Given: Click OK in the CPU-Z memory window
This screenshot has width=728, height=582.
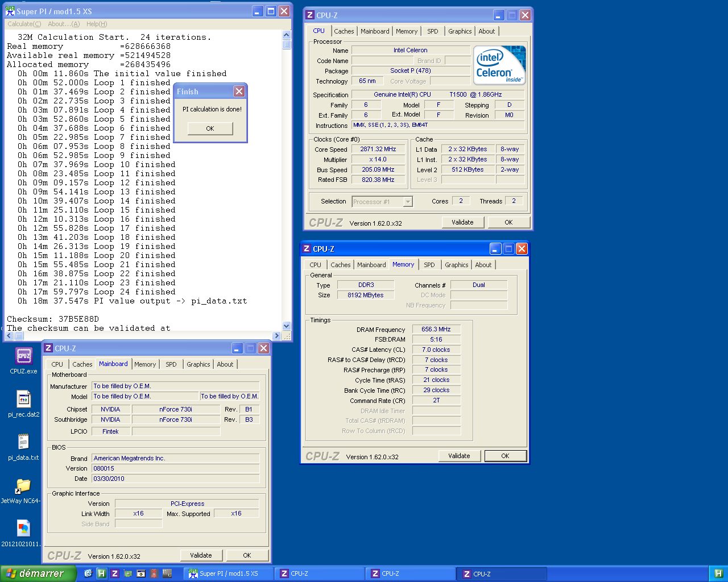Looking at the screenshot, I should (505, 456).
